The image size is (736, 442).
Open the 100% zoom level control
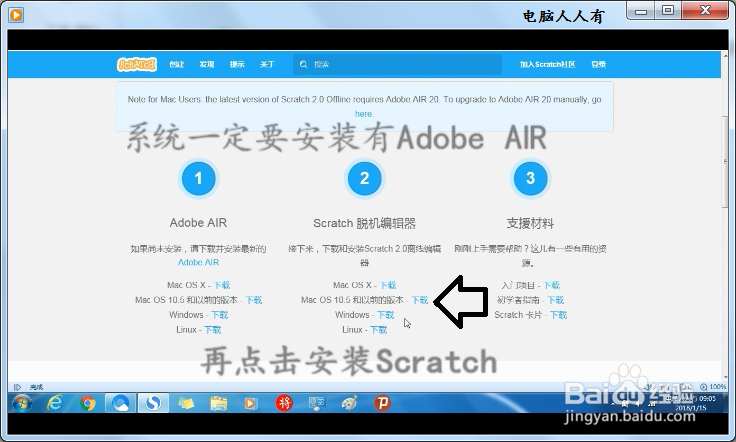pos(713,387)
